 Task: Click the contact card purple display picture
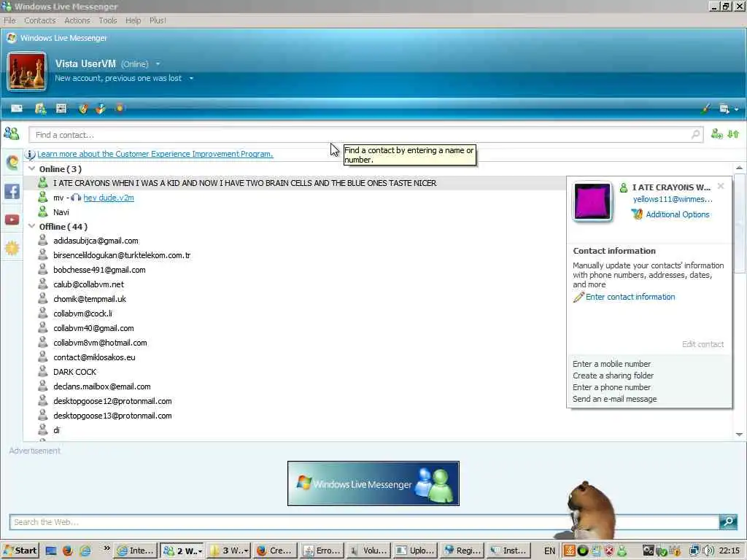(592, 201)
